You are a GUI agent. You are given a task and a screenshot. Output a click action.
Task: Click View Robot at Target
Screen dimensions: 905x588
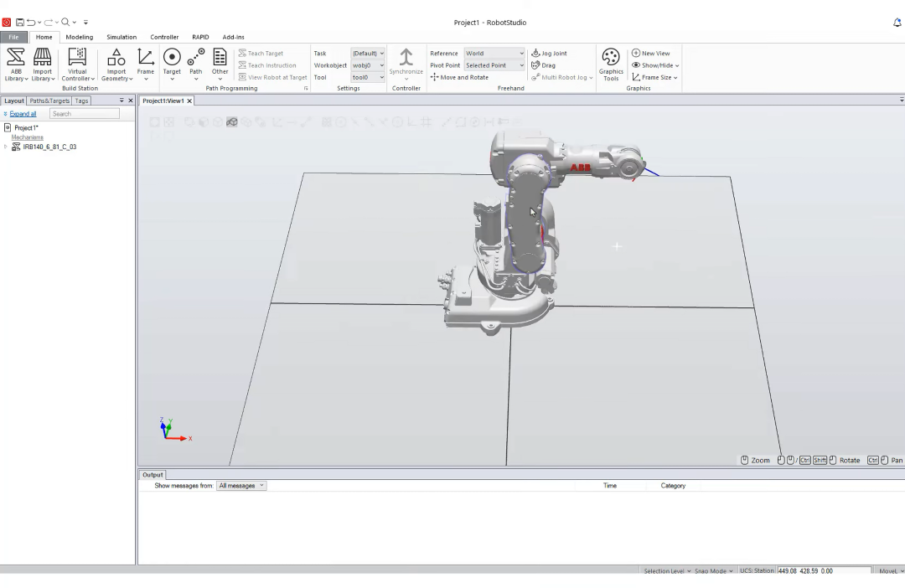[x=272, y=77]
